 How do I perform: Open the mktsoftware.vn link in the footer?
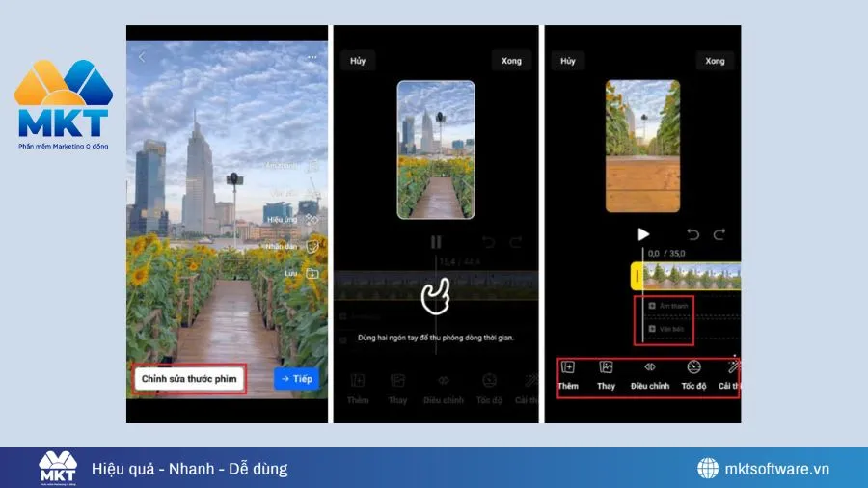[776, 469]
